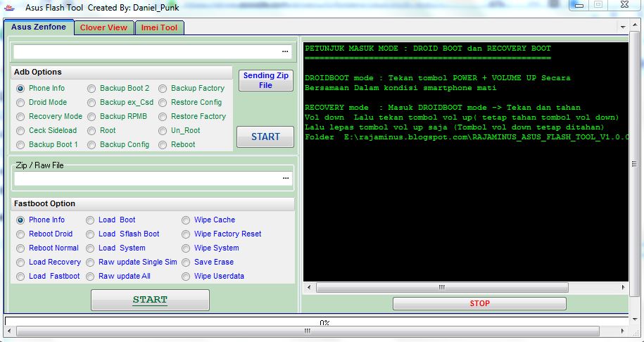The height and width of the screenshot is (342, 644).
Task: Select Droid Mode radio button
Action: [x=20, y=103]
